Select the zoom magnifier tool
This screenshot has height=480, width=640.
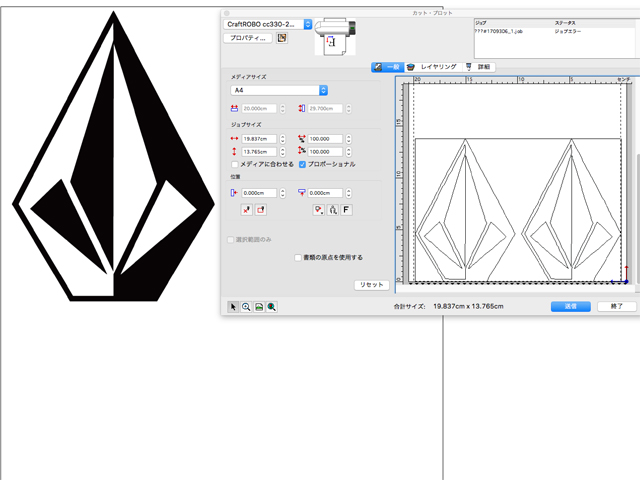246,307
